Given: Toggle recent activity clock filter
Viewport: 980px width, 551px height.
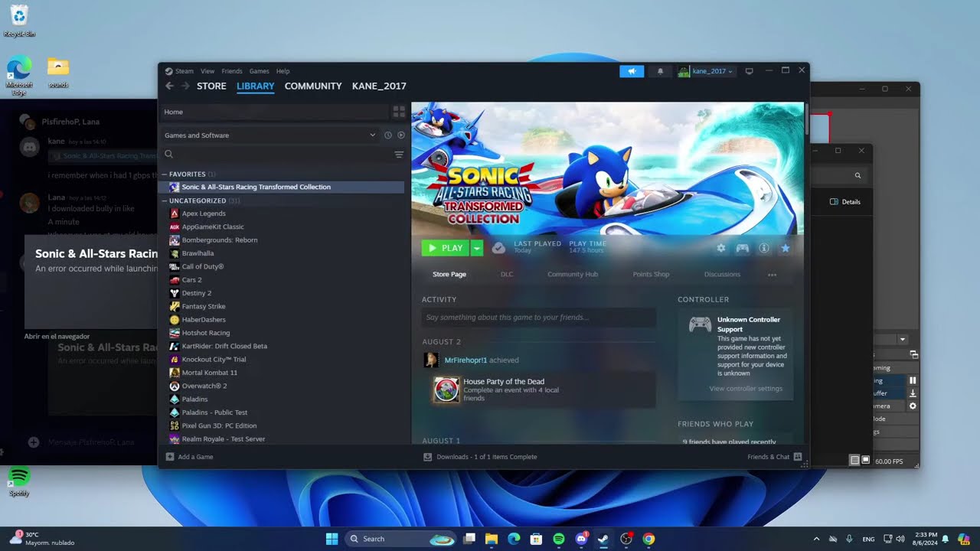Looking at the screenshot, I should tap(387, 135).
